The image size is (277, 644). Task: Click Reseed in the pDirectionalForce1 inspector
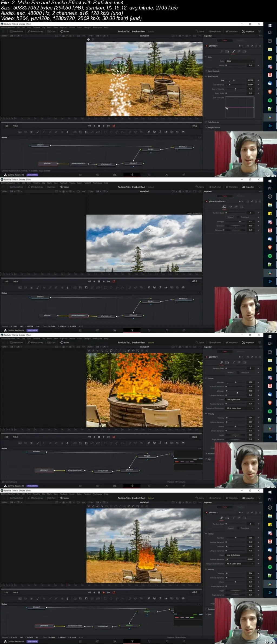230,217
